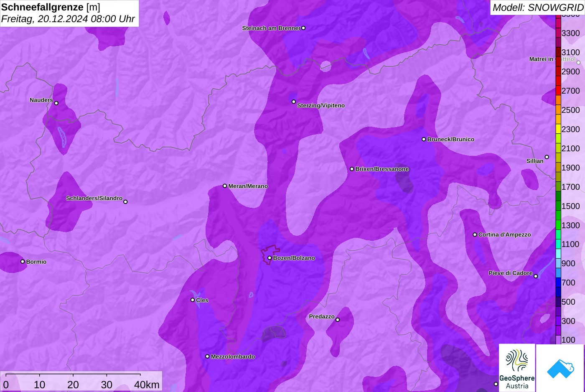Click the Brixen/Bressanone marker dot
Image resolution: width=585 pixels, height=392 pixels.
tap(352, 169)
